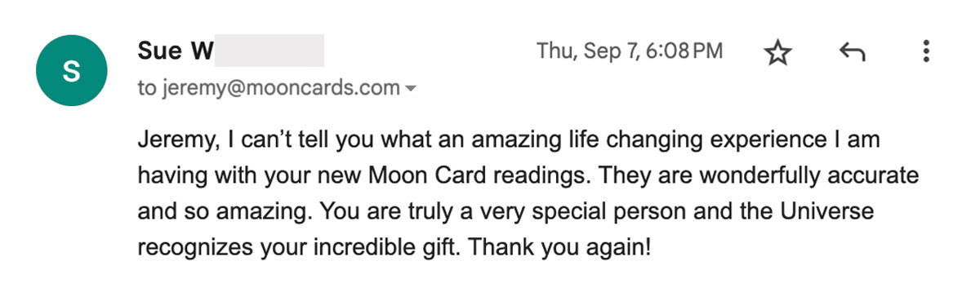Click the recipient line to jeremy@mooncards.com

pyautogui.click(x=269, y=88)
